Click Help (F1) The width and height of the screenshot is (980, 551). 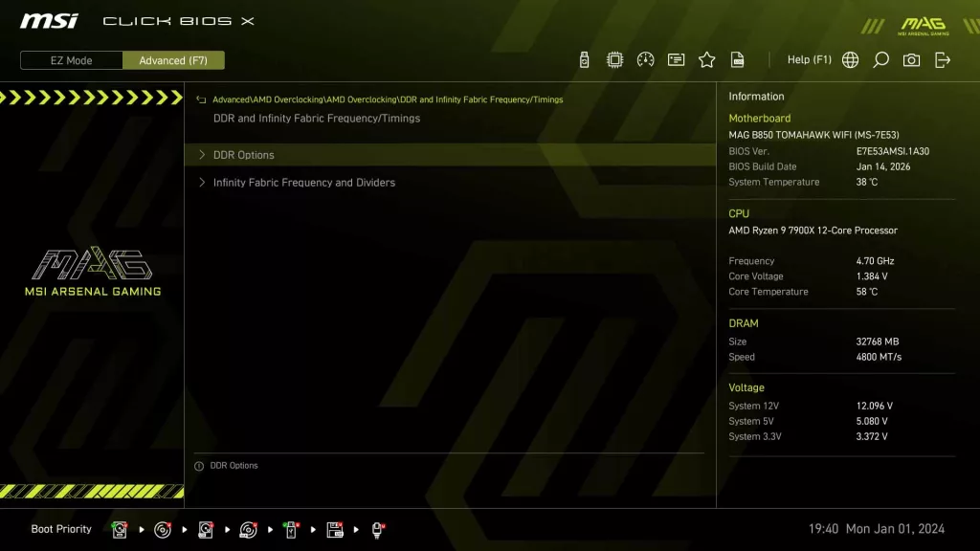pos(809,60)
